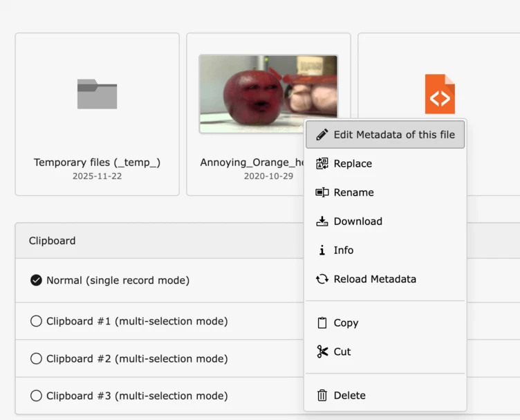Choose Edit Metadata of this file
The image size is (520, 420).
pos(393,135)
